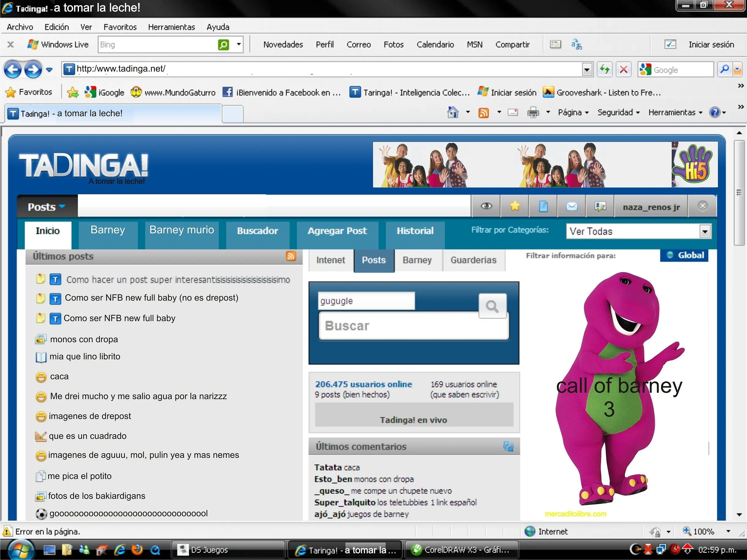747x560 pixels.
Task: Expand the Posts dropdown in Tadinga bar
Action: pos(62,206)
